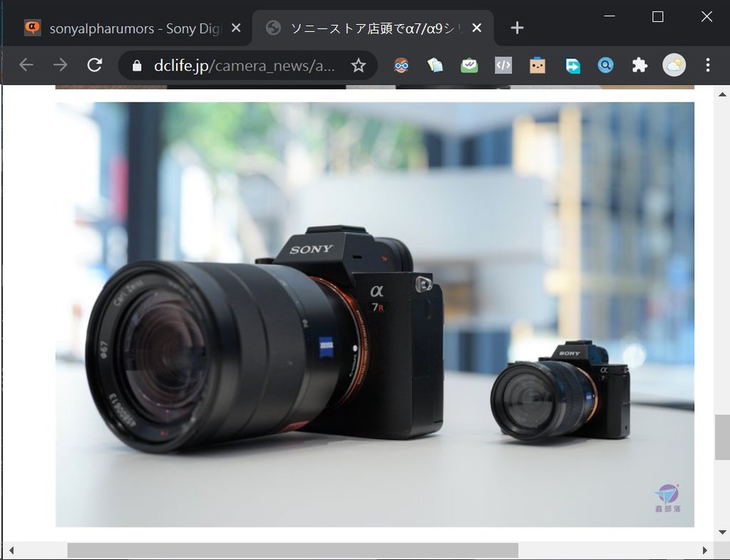The width and height of the screenshot is (730, 560).
Task: Close the ソニーストア tab
Action: [x=476, y=28]
